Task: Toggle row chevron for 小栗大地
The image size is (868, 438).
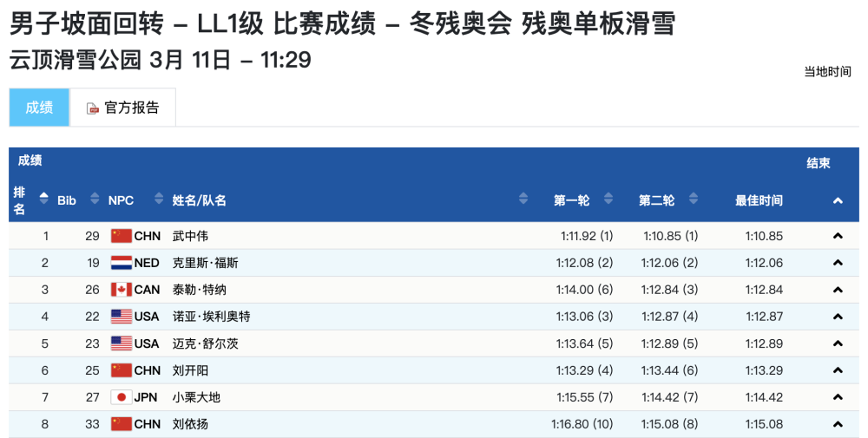Action: click(838, 397)
